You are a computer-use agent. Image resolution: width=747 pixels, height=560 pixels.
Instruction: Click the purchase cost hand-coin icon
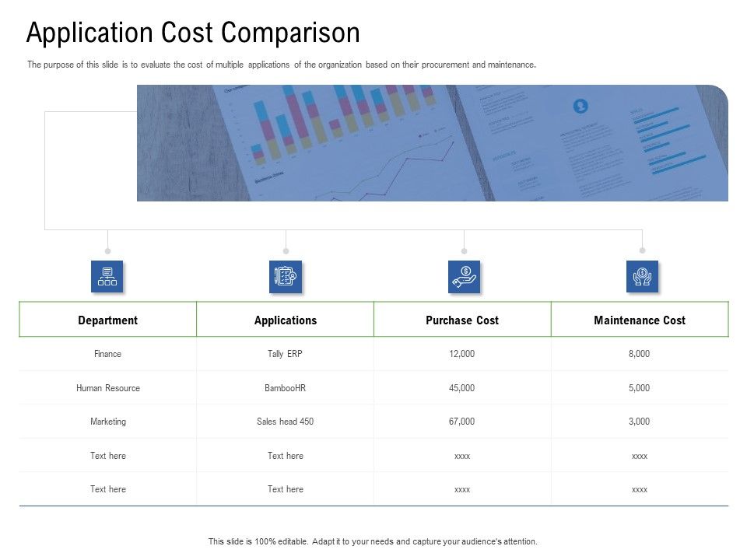pyautogui.click(x=464, y=277)
